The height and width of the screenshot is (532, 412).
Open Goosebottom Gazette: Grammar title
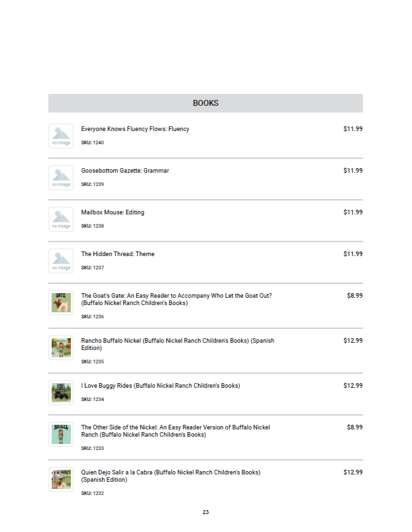tap(125, 171)
